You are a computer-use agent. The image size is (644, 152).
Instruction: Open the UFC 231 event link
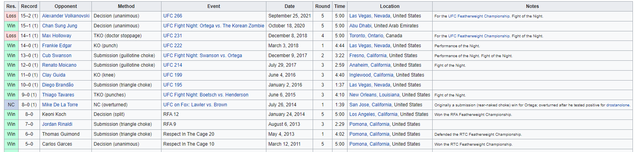(173, 36)
